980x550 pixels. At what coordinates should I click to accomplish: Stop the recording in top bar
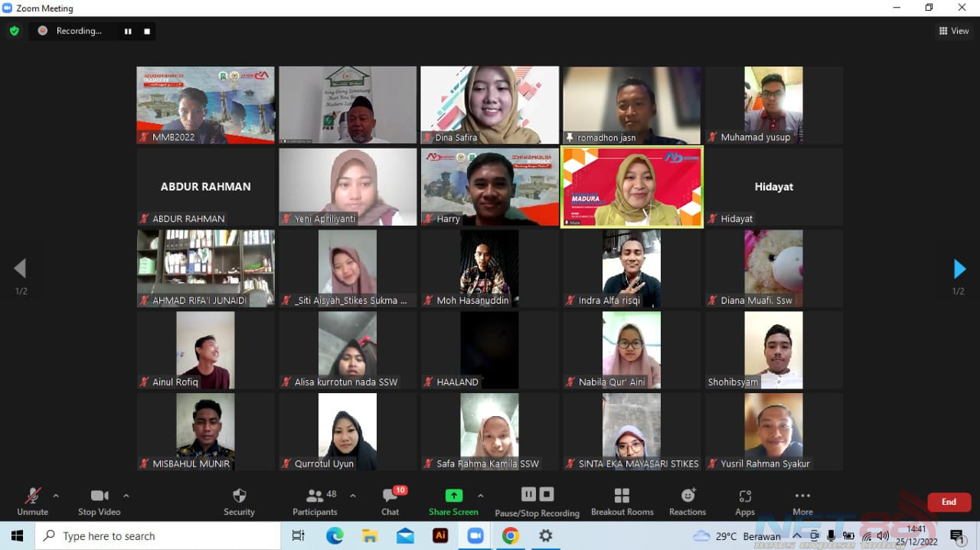[147, 31]
